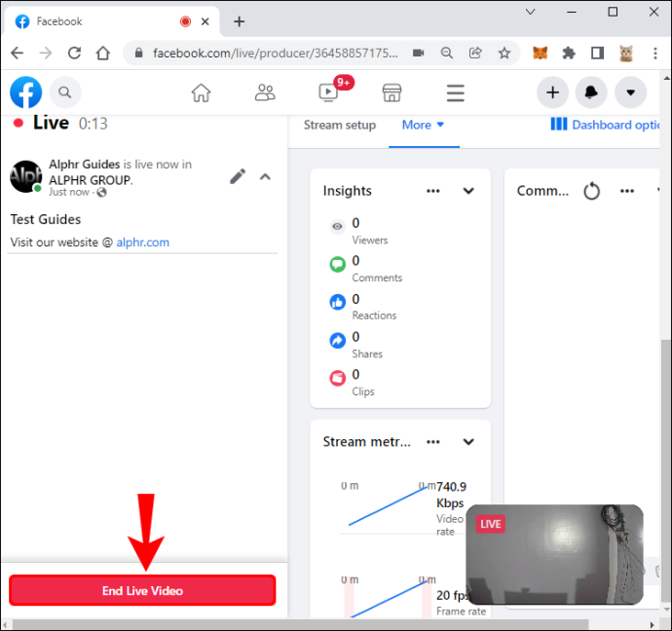672x631 pixels.
Task: Bookmark the page with the star icon
Action: (x=504, y=54)
